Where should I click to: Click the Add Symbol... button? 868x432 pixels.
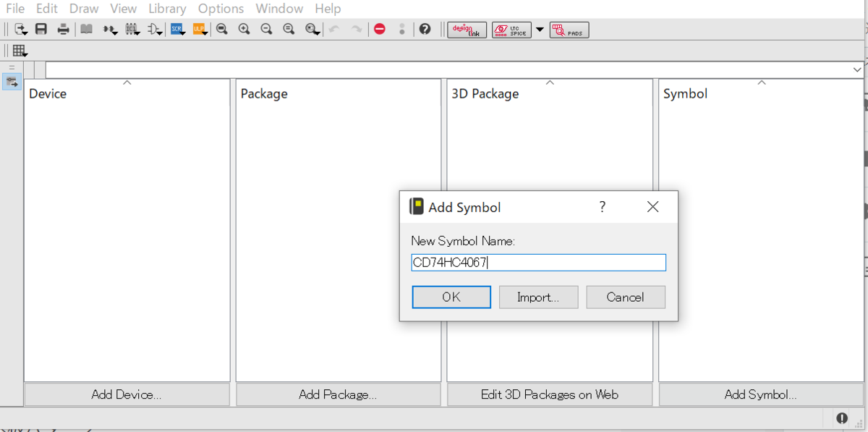[x=761, y=394]
